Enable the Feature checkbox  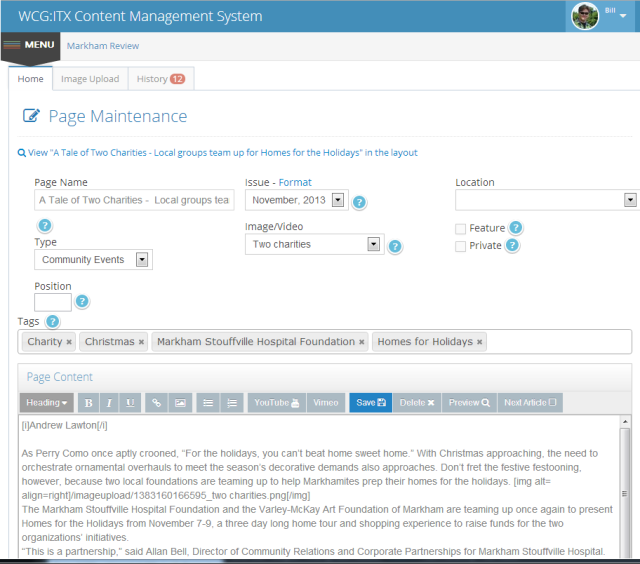(x=461, y=229)
